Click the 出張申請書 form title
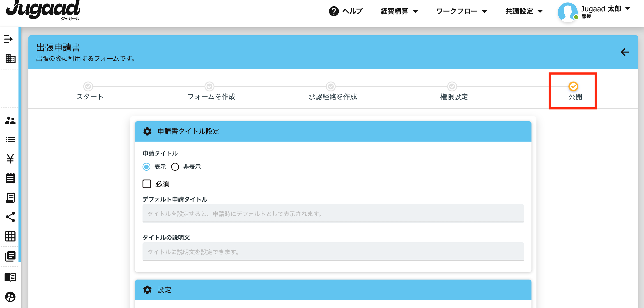The height and width of the screenshot is (308, 644). (x=58, y=47)
